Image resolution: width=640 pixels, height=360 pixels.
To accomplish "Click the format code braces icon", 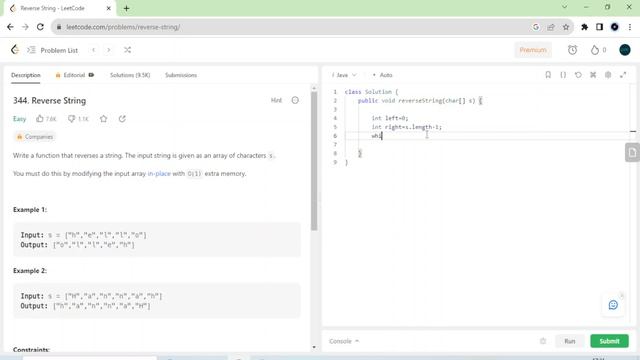I will click(563, 75).
